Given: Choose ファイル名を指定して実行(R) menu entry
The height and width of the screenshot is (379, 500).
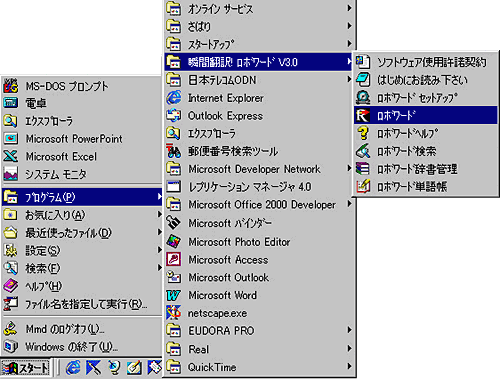Looking at the screenshot, I should tap(82, 304).
